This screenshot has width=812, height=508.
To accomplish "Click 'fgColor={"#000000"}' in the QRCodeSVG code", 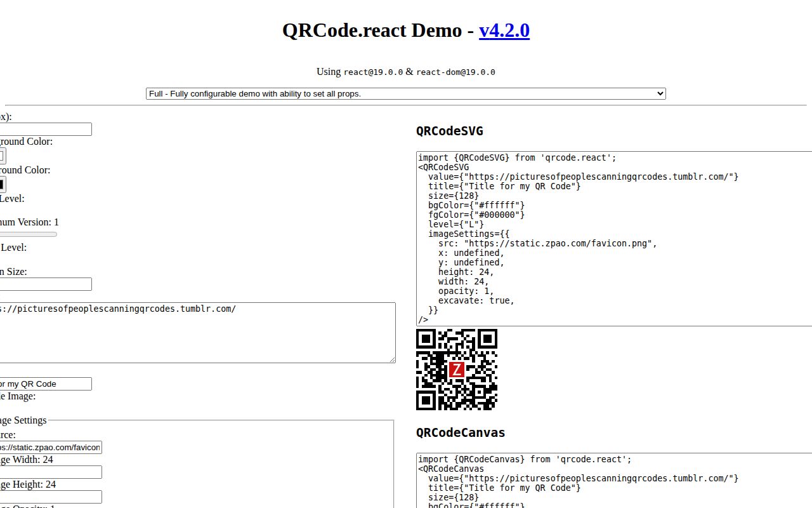I will pos(476,215).
